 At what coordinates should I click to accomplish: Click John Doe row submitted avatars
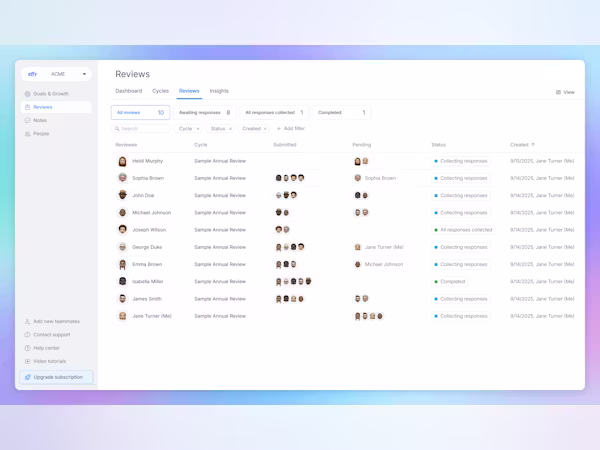coord(286,195)
